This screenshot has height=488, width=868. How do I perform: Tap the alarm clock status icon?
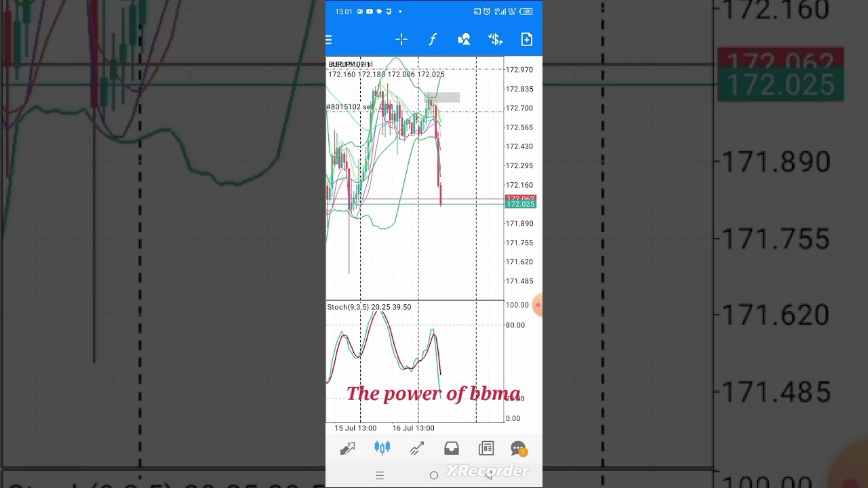click(486, 12)
